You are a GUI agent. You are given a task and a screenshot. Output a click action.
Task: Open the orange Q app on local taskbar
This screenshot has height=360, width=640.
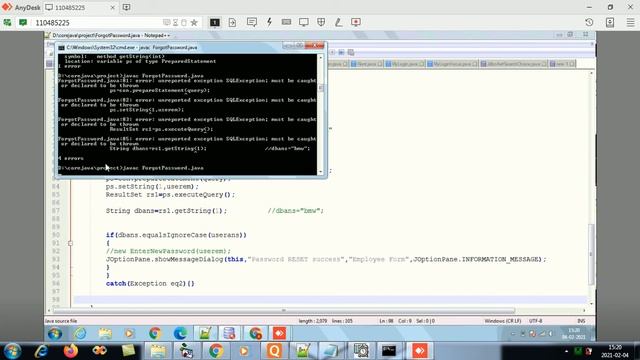pyautogui.click(x=274, y=351)
